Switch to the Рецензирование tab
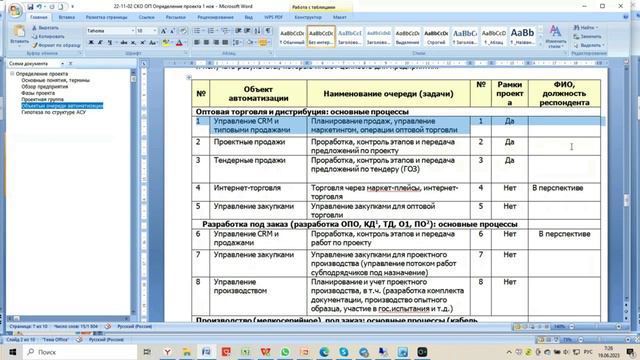This screenshot has height=360, width=640. tap(216, 18)
